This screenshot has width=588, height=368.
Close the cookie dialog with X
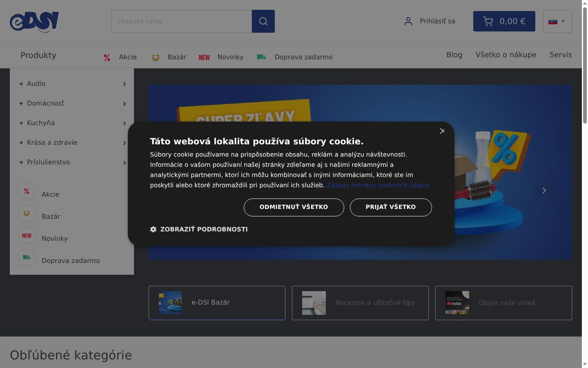coord(442,131)
